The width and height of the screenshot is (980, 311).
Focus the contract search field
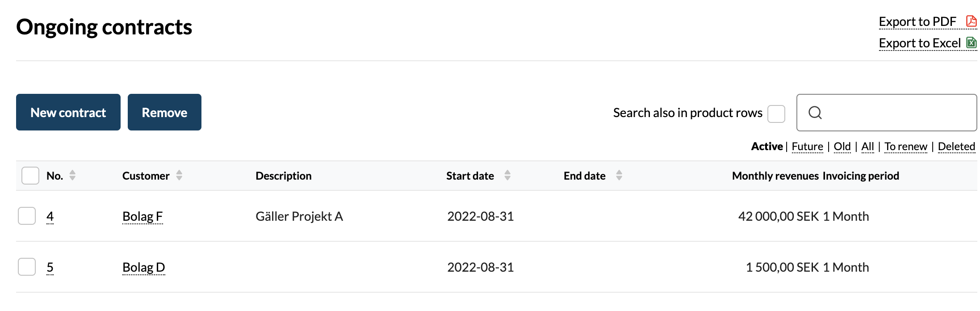pos(887,113)
